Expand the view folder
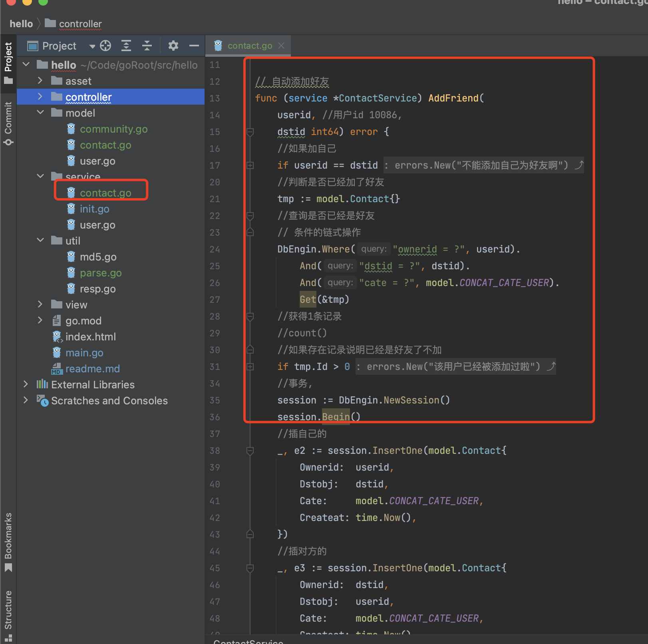Image resolution: width=648 pixels, height=644 pixels. tap(40, 304)
